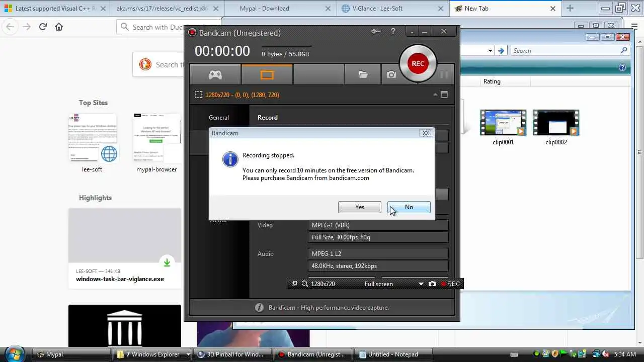The width and height of the screenshot is (644, 362).
Task: Open the browser hamburger menu
Action: [634, 26]
